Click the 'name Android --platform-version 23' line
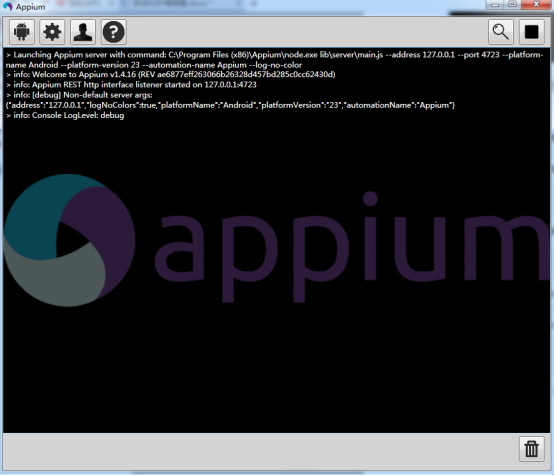The image size is (554, 476). [154, 65]
